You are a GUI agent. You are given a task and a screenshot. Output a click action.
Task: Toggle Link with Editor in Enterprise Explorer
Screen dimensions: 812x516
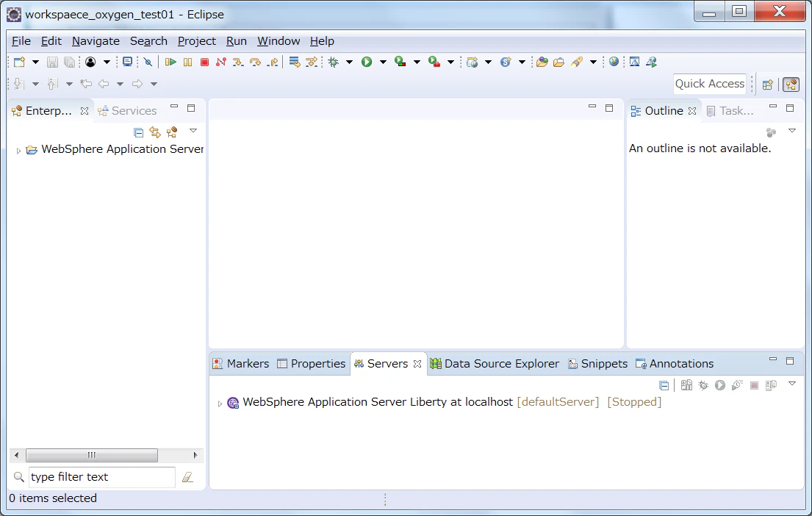(x=155, y=132)
